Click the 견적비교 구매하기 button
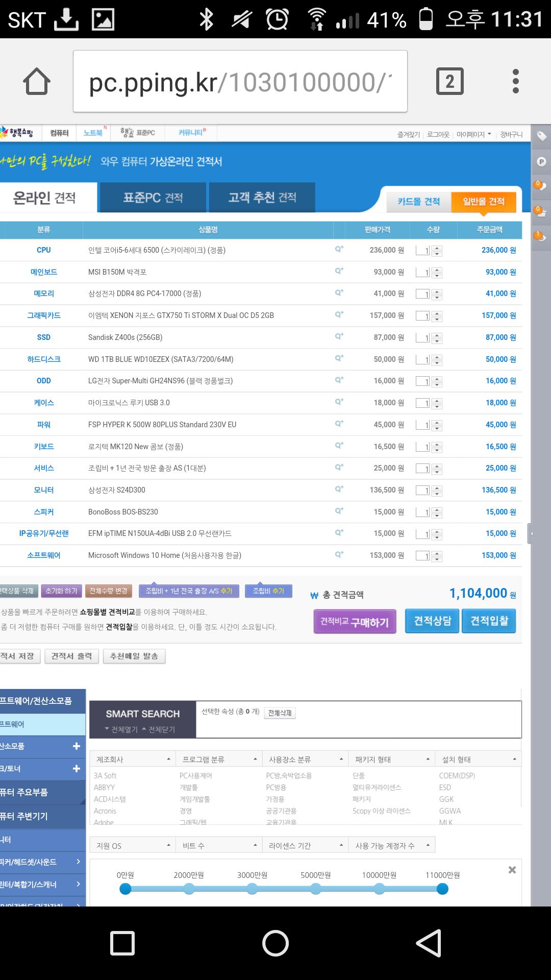The width and height of the screenshot is (551, 980). click(x=355, y=622)
